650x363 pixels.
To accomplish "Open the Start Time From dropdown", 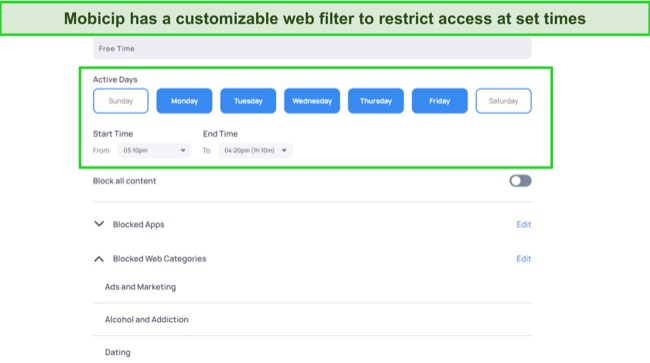I will coord(154,150).
